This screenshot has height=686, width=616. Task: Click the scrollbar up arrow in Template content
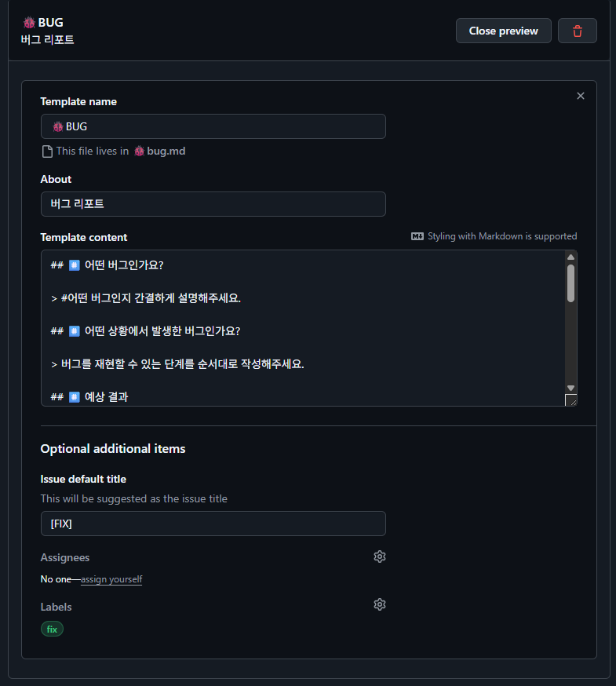click(570, 257)
